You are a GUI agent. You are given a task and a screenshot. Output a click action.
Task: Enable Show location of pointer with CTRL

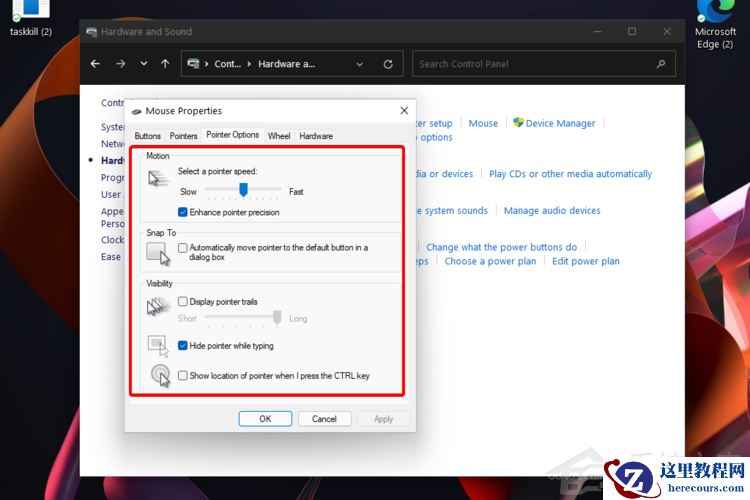pyautogui.click(x=182, y=376)
